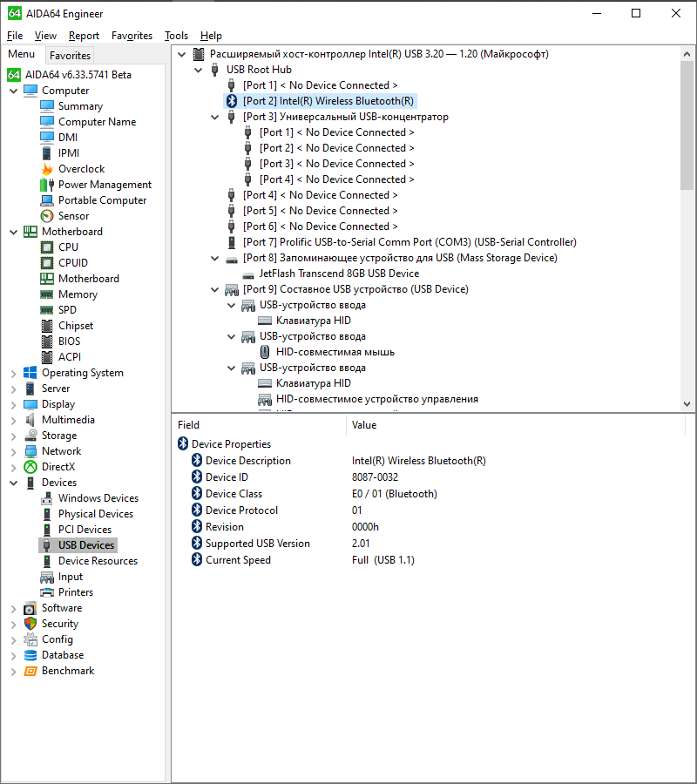Collapse Port 3 Универсальный USB-концентратор node

[x=215, y=117]
